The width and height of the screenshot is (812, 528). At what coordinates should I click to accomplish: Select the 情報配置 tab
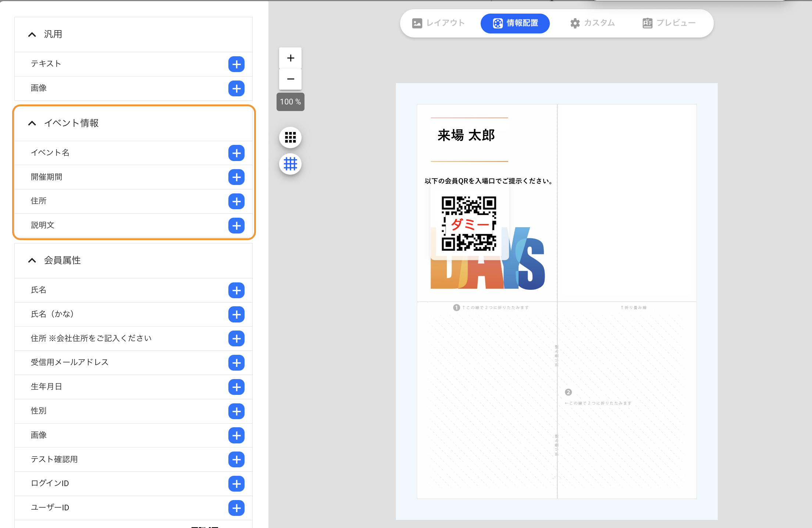tap(515, 23)
